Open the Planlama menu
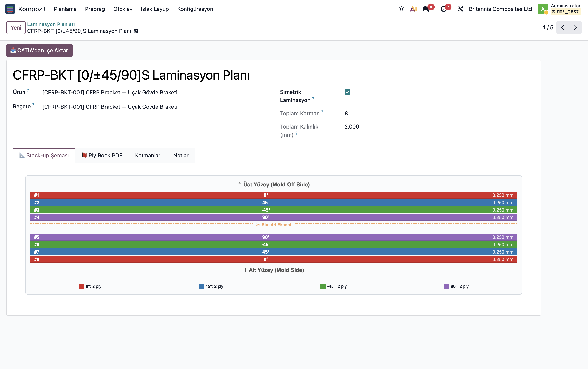This screenshot has height=369, width=588. coord(65,9)
